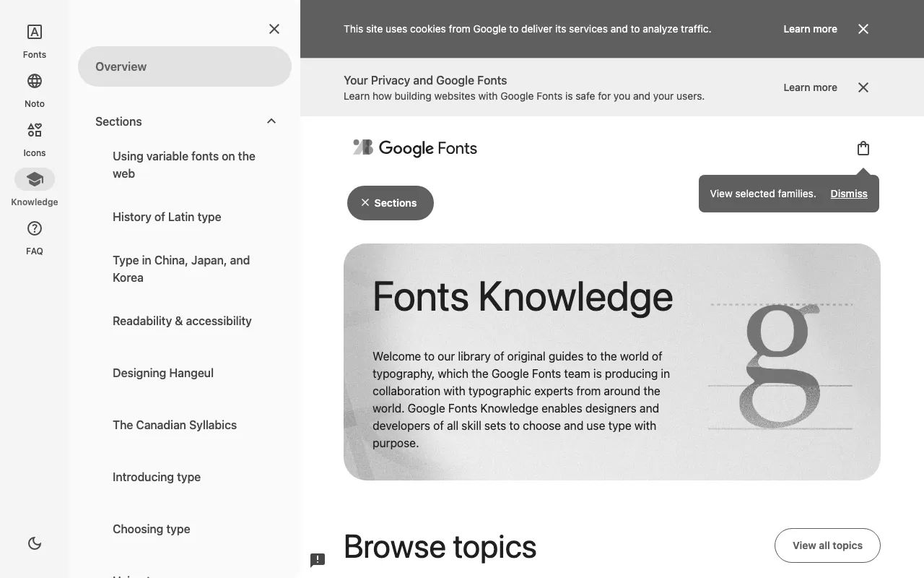Click the Fonts Knowledge heading
Viewport: 924px width, 578px height.
coord(523,296)
